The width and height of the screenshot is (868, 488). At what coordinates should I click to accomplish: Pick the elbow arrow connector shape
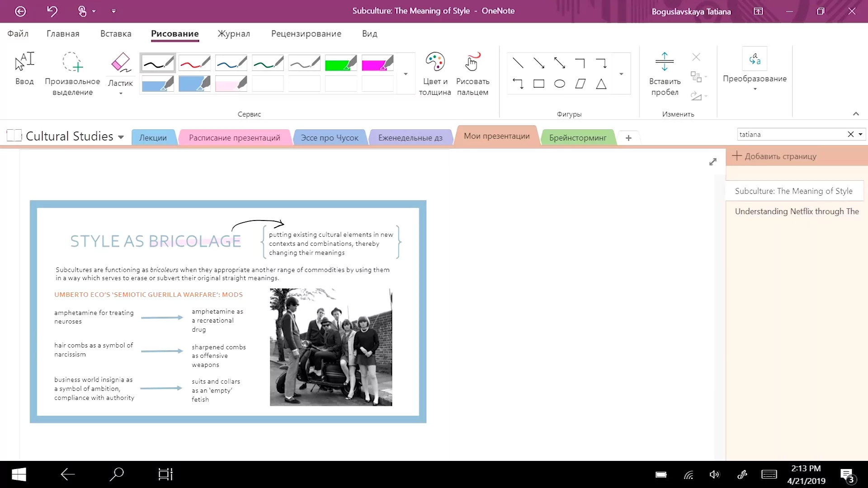point(601,63)
